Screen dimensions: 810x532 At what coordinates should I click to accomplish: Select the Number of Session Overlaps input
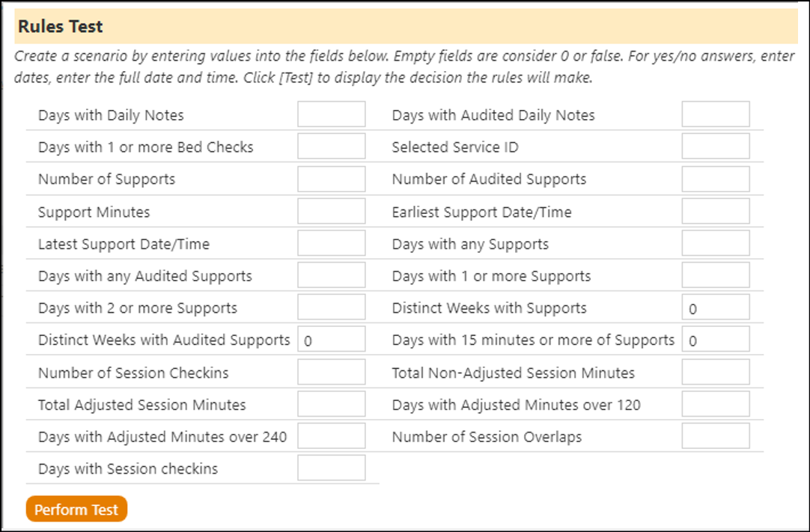(716, 436)
